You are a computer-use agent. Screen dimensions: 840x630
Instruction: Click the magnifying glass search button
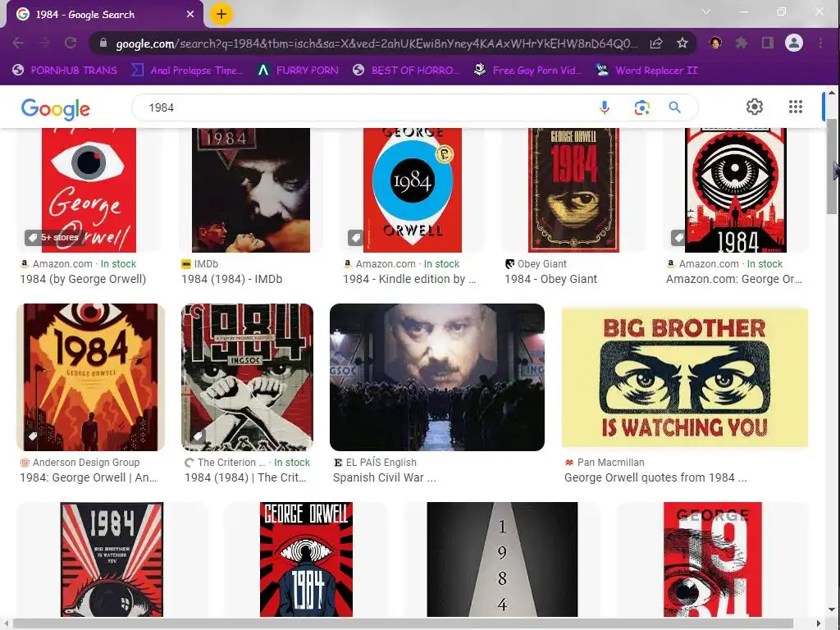(x=674, y=107)
